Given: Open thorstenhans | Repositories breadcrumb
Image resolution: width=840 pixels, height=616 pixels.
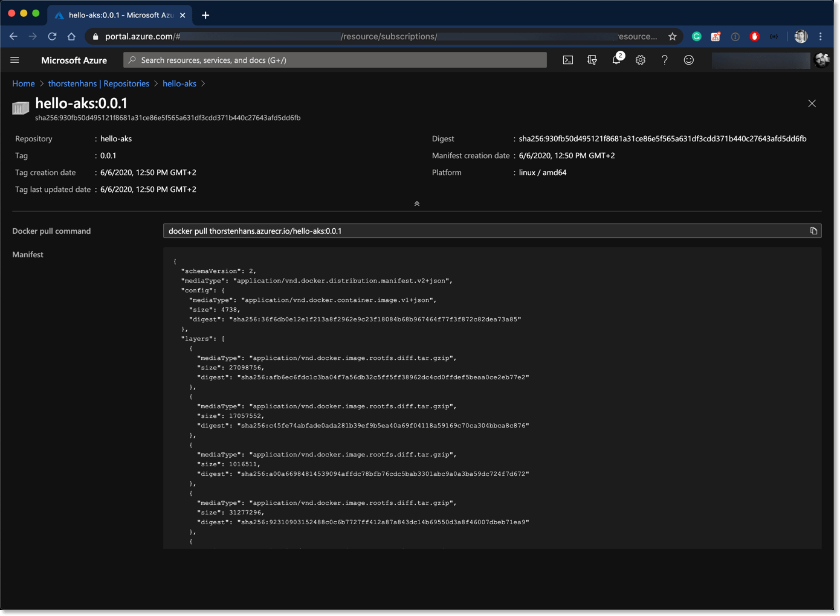Looking at the screenshot, I should pyautogui.click(x=99, y=83).
